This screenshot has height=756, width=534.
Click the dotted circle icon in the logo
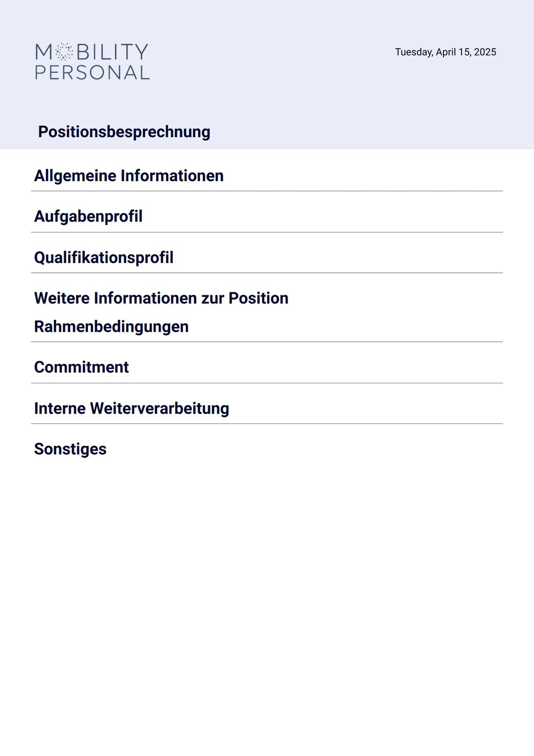[x=64, y=52]
